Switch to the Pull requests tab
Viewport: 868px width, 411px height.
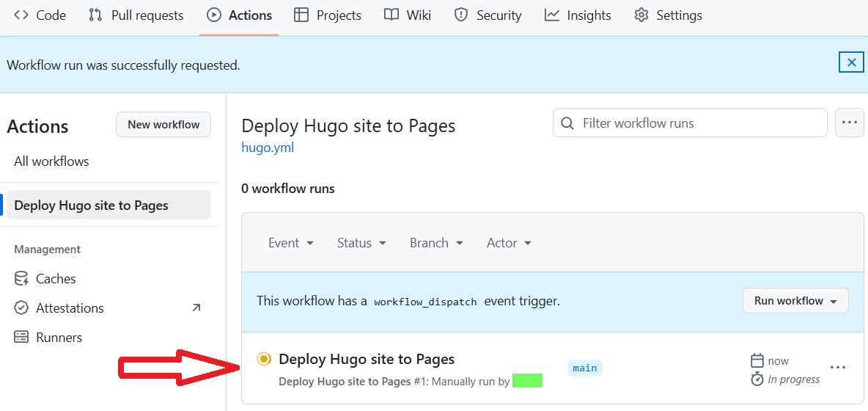[x=136, y=15]
